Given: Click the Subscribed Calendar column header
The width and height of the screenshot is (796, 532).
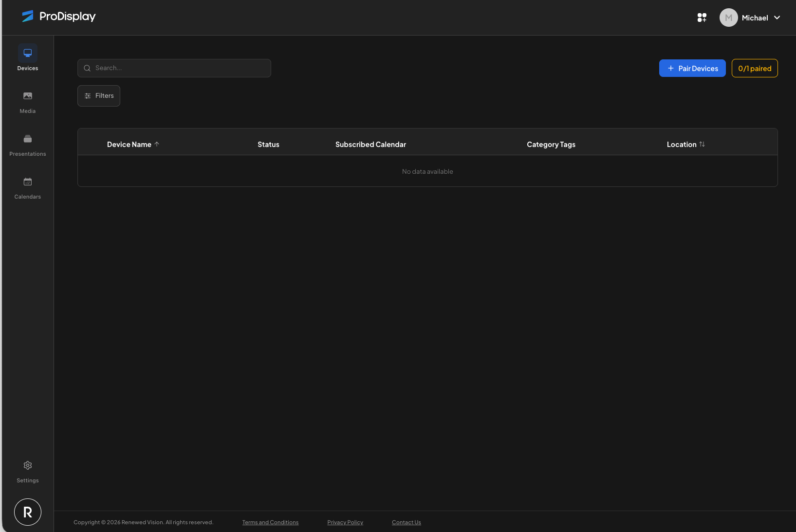Looking at the screenshot, I should click(x=370, y=145).
